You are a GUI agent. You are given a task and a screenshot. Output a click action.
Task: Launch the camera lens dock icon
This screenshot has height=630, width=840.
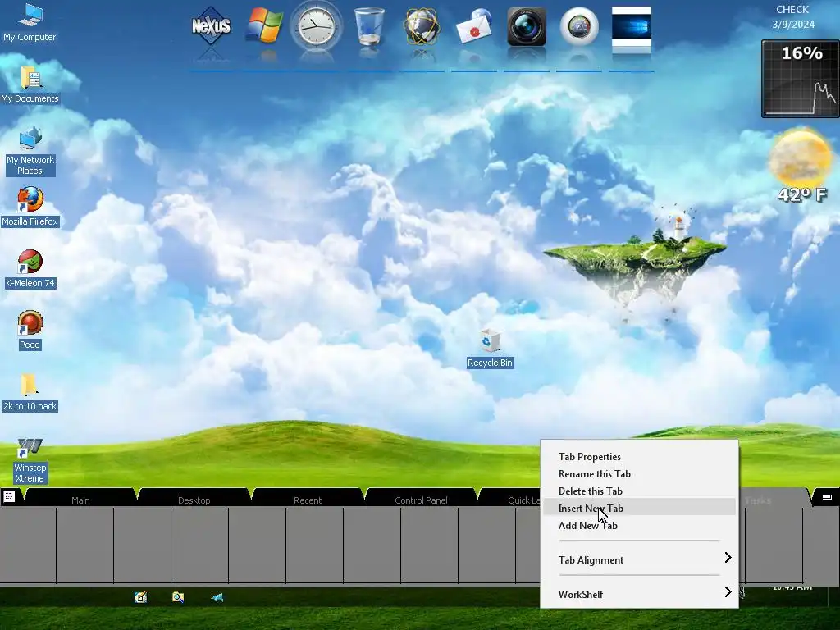point(527,27)
